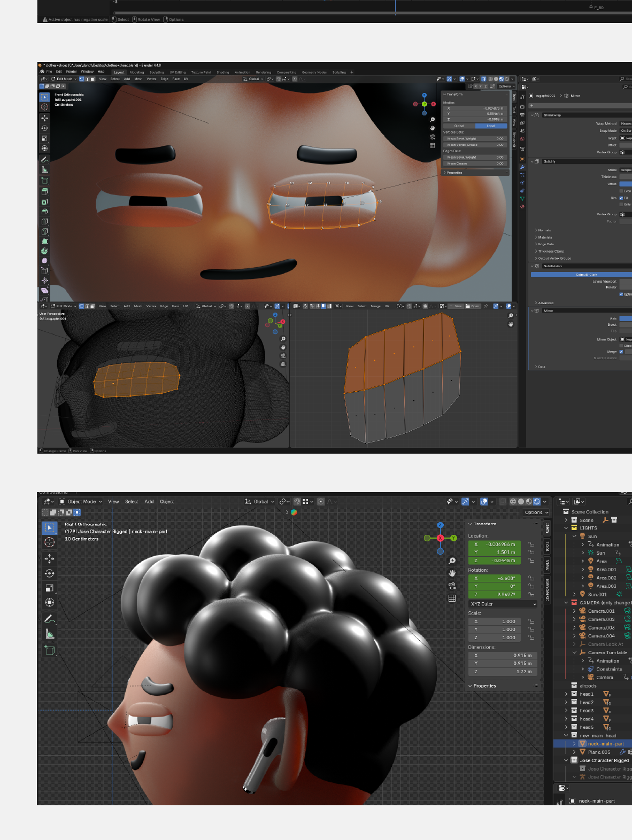Toggle proportional editing in bottom viewport header
This screenshot has width=632, height=840.
tap(321, 502)
